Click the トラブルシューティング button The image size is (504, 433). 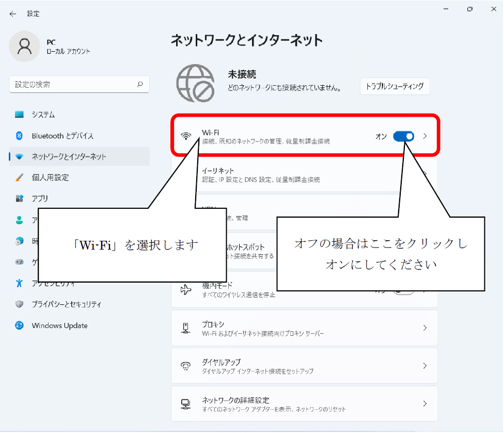(395, 86)
